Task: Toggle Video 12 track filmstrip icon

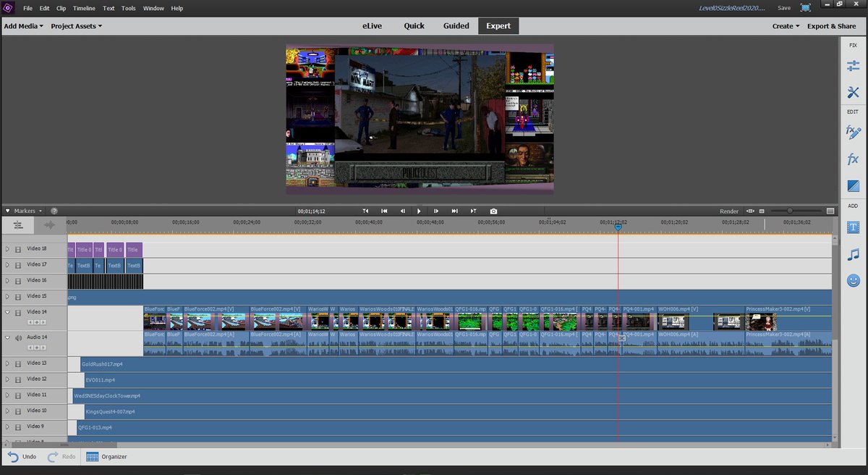Action: pyautogui.click(x=18, y=379)
